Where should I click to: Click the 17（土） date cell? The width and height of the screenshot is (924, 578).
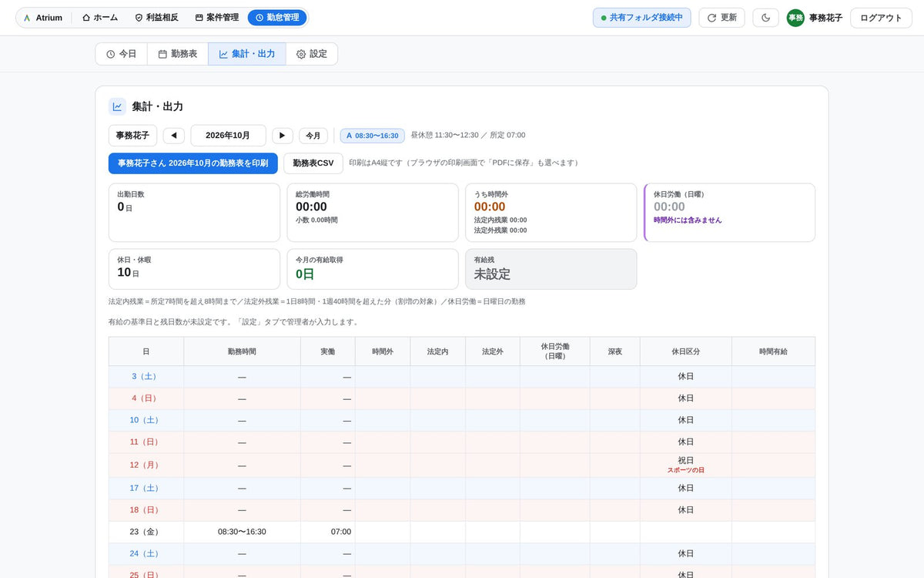146,488
